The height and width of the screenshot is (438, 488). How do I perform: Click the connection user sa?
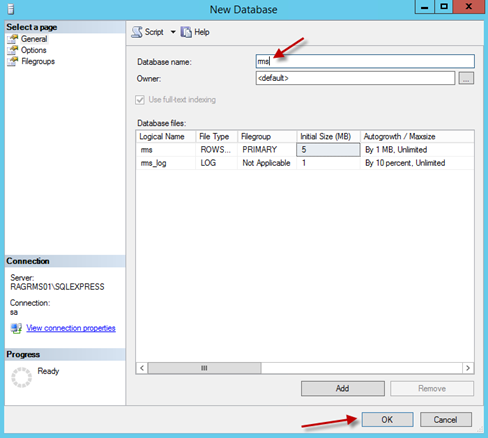click(14, 312)
